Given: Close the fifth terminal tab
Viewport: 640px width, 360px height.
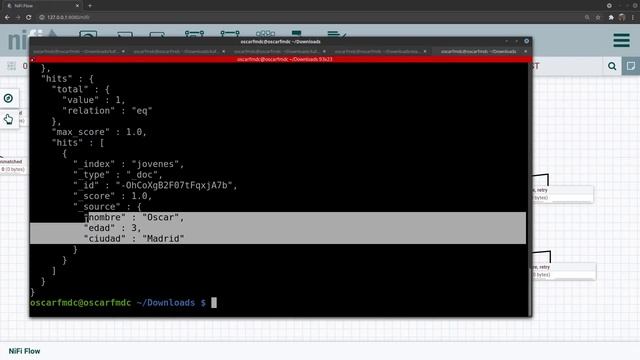Looking at the screenshot, I should point(526,51).
